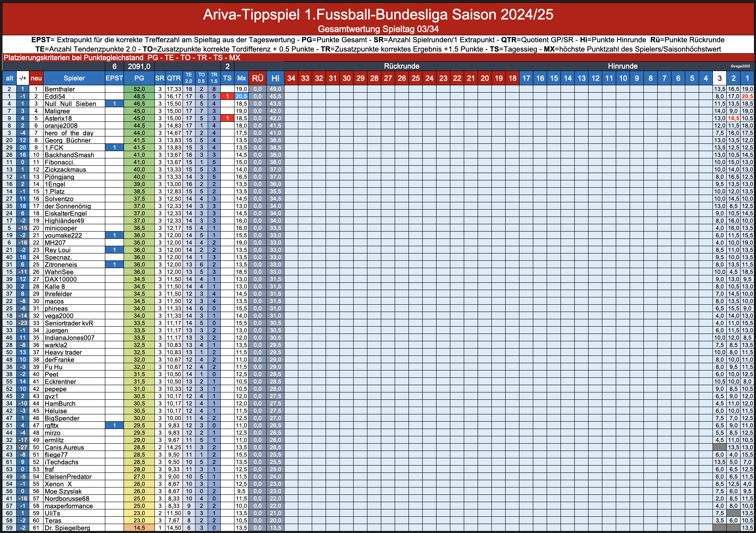The image size is (756, 533).
Task: Select player name 'Highländer49'
Action: point(65,221)
